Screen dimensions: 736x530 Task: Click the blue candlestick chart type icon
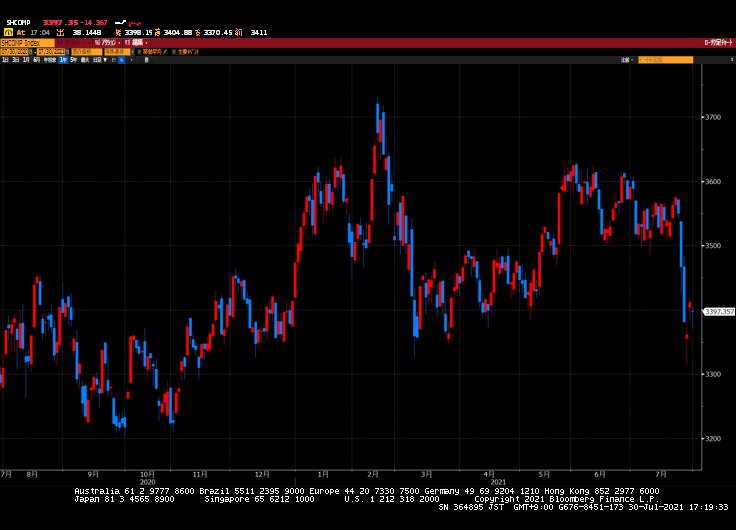click(122, 60)
